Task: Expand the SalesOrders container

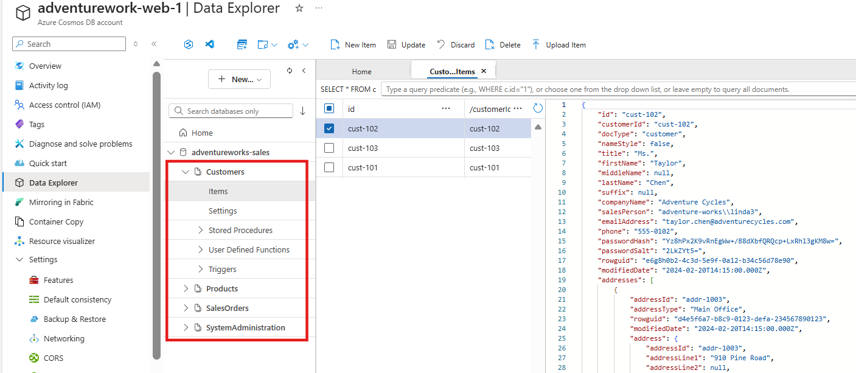Action: click(x=186, y=308)
